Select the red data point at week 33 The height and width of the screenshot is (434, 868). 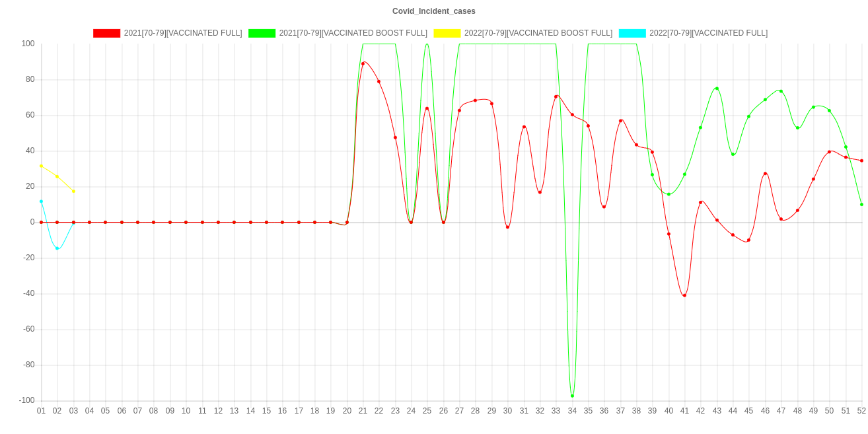(x=556, y=96)
